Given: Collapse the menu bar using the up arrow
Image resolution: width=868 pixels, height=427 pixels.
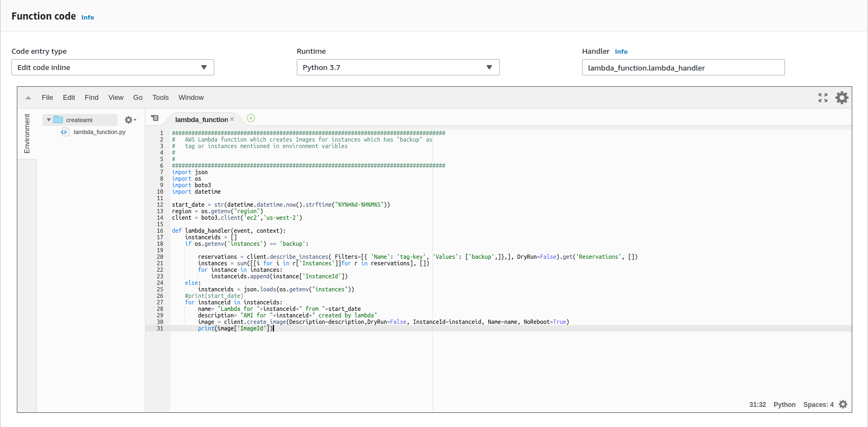Looking at the screenshot, I should pyautogui.click(x=28, y=98).
